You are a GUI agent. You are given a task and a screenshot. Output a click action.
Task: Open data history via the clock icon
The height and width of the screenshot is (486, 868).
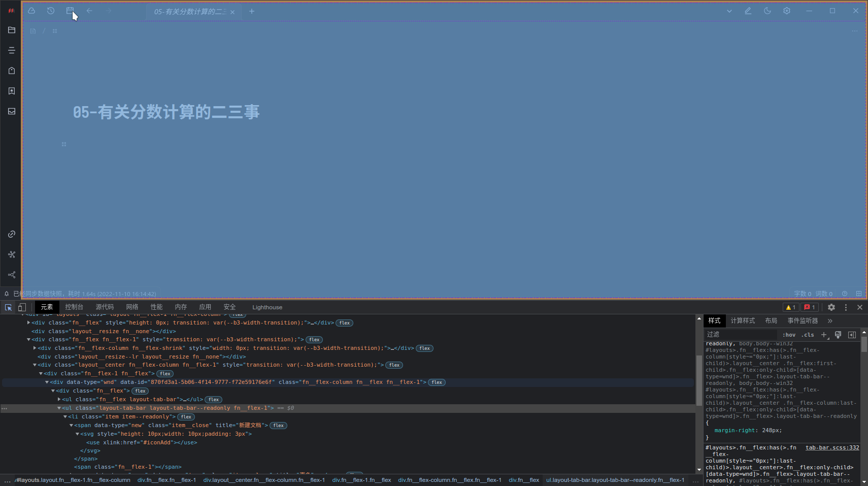pos(50,11)
